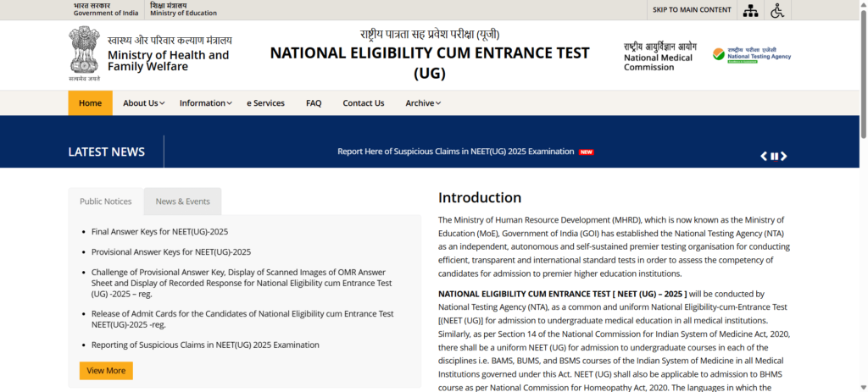Switch to the News & Events tab
Screen dimensions: 868x392
[183, 202]
